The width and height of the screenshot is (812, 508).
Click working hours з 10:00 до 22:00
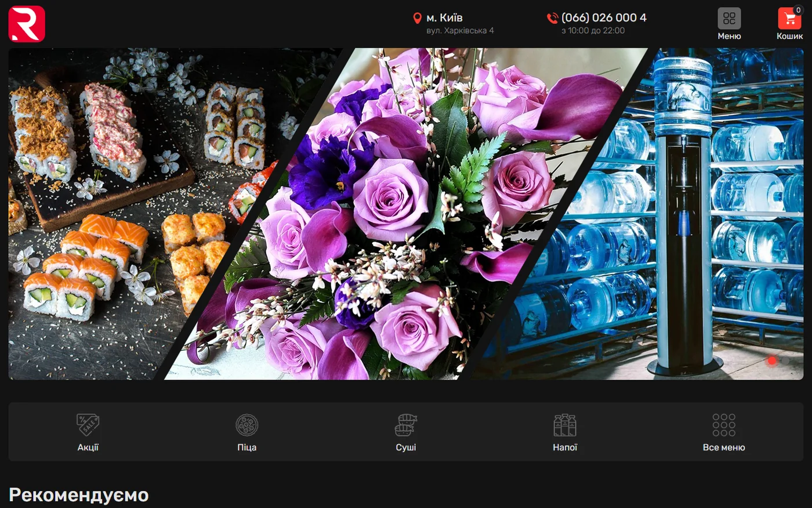tap(593, 31)
